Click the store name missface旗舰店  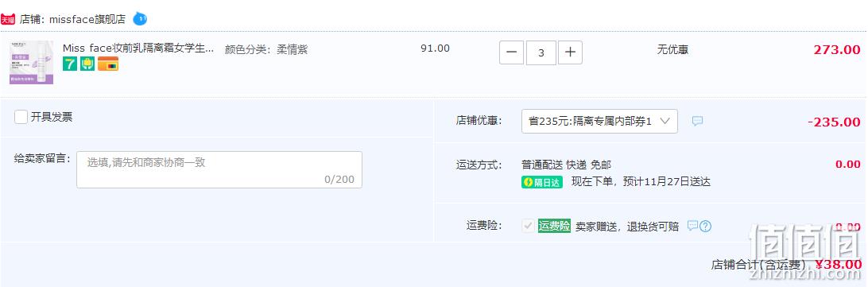(x=87, y=19)
